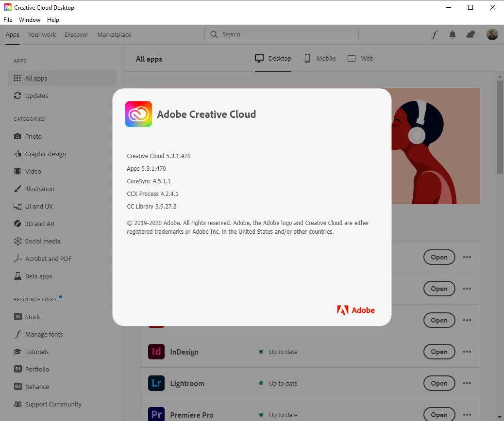Click the InDesign app icon

156,352
